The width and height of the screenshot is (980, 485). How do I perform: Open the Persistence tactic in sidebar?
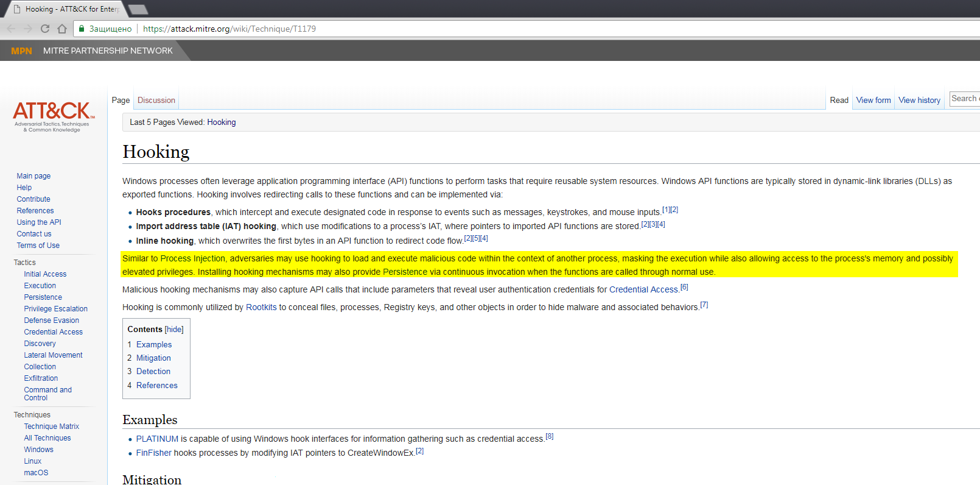coord(43,297)
